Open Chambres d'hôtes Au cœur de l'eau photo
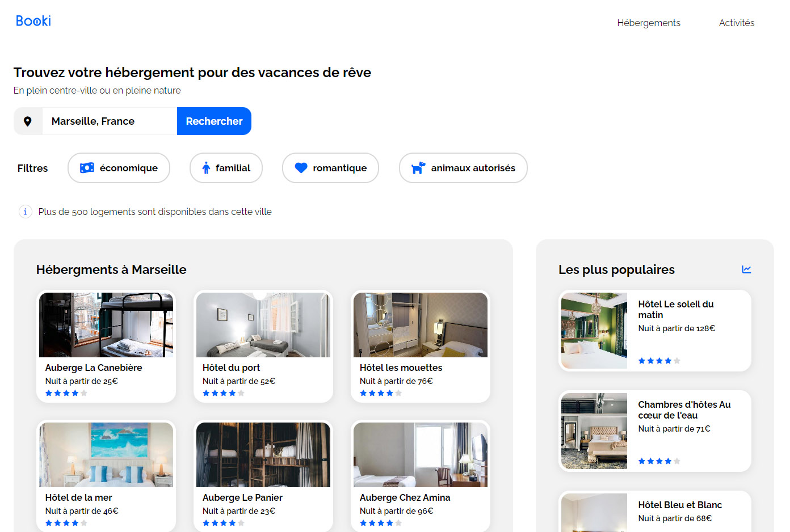 click(594, 431)
